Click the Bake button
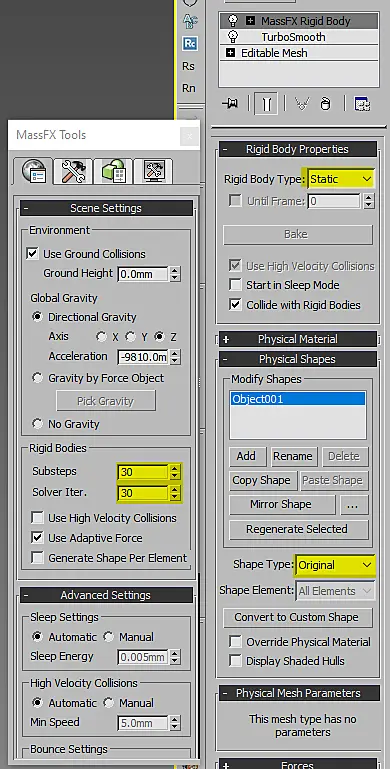This screenshot has height=769, width=390. pos(298,234)
